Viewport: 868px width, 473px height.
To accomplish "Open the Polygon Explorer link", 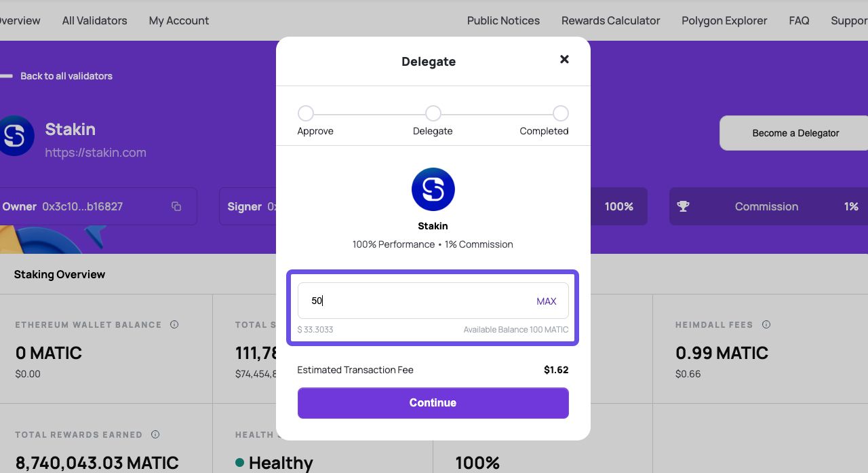I will point(725,20).
